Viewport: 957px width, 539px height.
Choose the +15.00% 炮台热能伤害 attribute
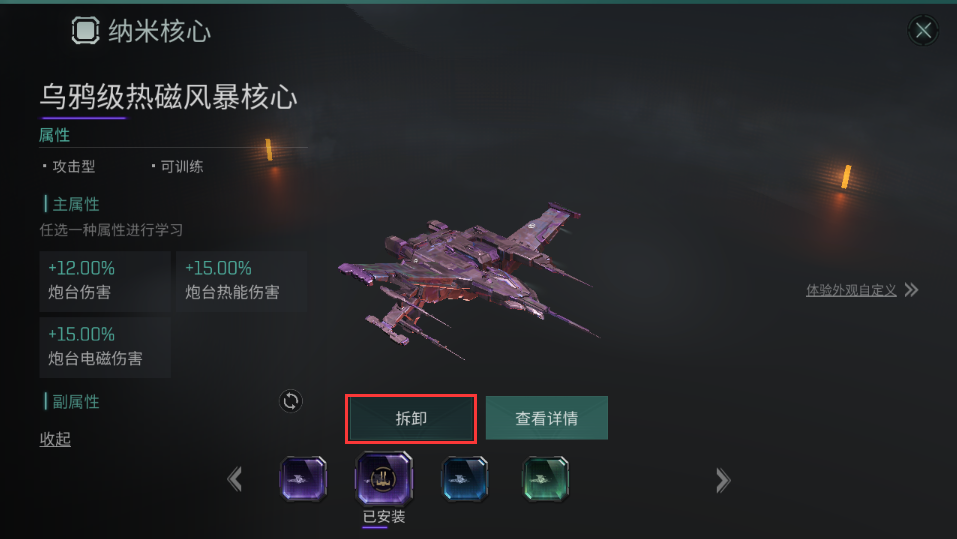click(241, 281)
